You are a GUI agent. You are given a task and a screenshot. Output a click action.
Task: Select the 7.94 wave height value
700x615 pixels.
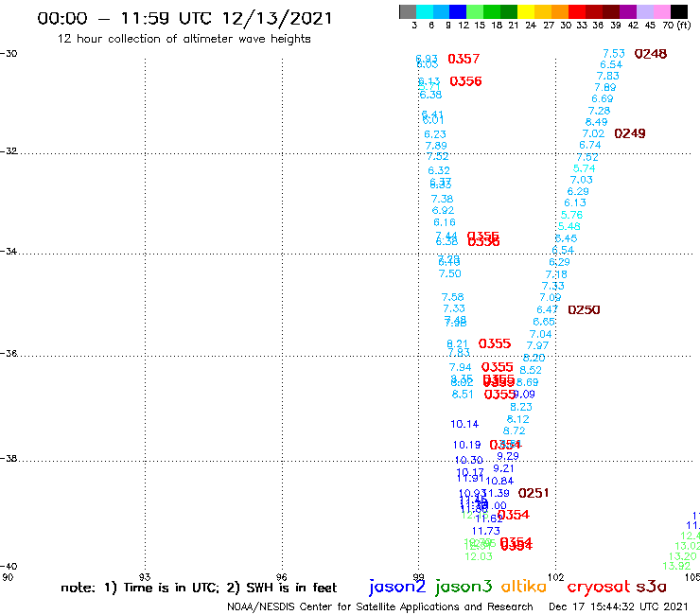[461, 367]
